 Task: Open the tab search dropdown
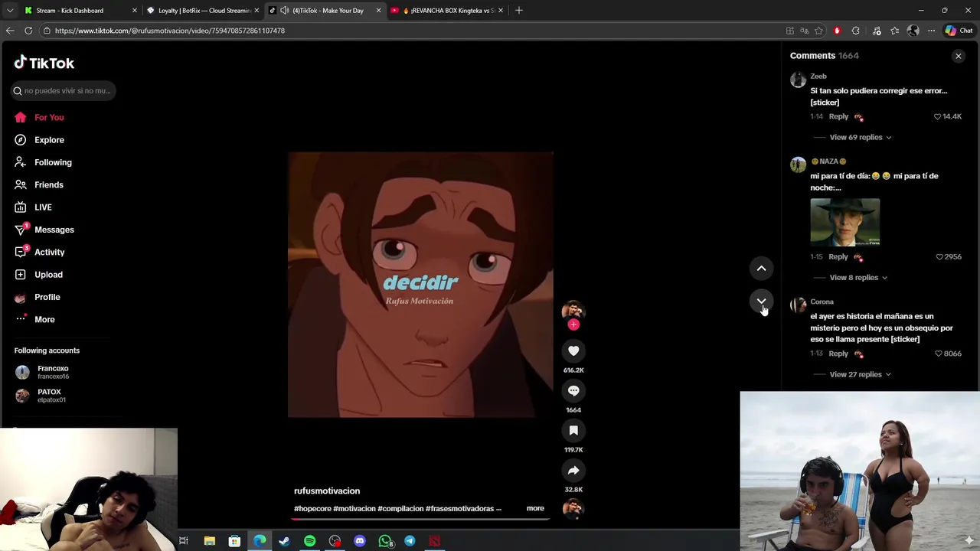[8, 11]
